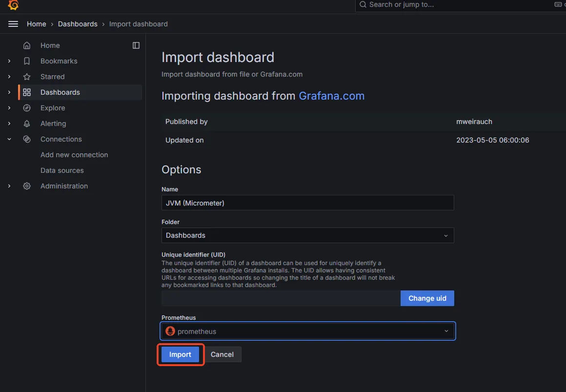The image size is (566, 392).
Task: Open Data sources in sidebar
Action: pyautogui.click(x=62, y=170)
